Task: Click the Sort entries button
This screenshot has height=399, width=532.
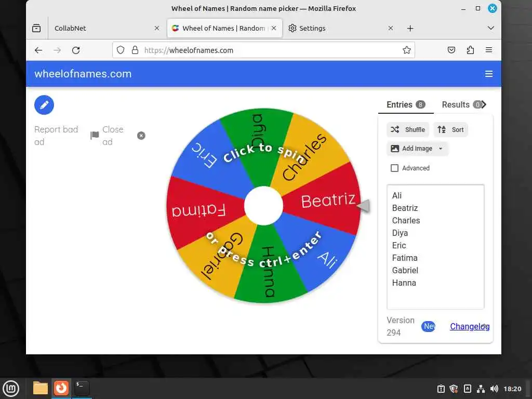Action: tap(450, 129)
